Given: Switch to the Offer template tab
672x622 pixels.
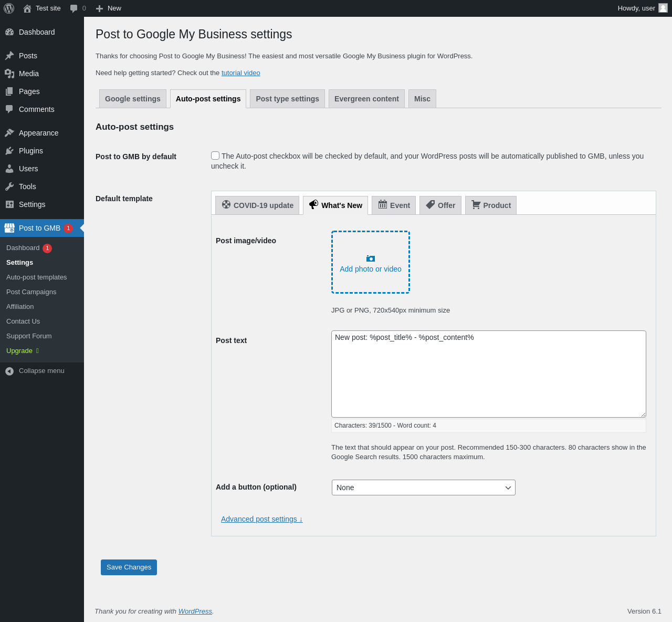Looking at the screenshot, I should pyautogui.click(x=440, y=205).
